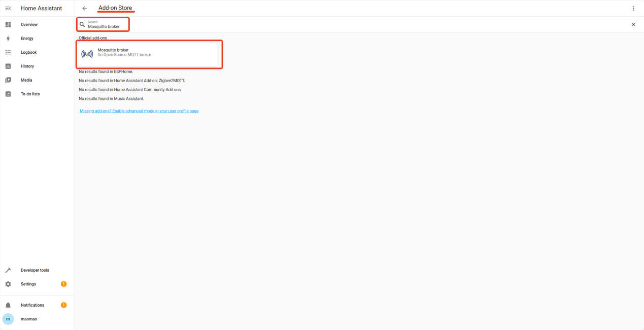Click the Missing add-ons advanced mode link
644x330 pixels.
coord(139,111)
